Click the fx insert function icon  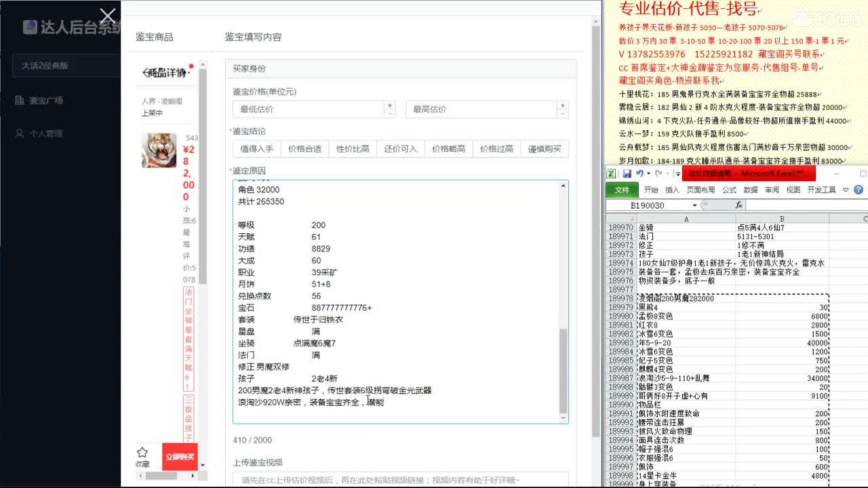click(x=738, y=205)
